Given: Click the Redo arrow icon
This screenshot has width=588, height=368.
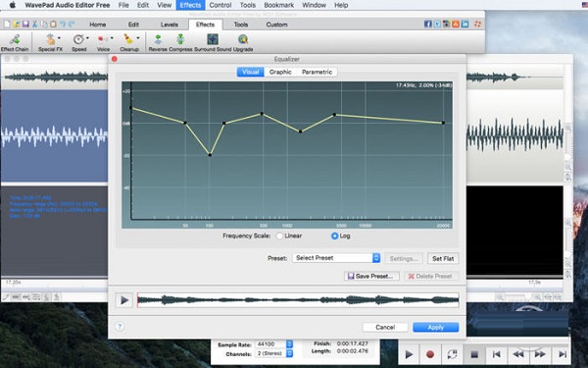Looking at the screenshot, I should click(x=72, y=24).
